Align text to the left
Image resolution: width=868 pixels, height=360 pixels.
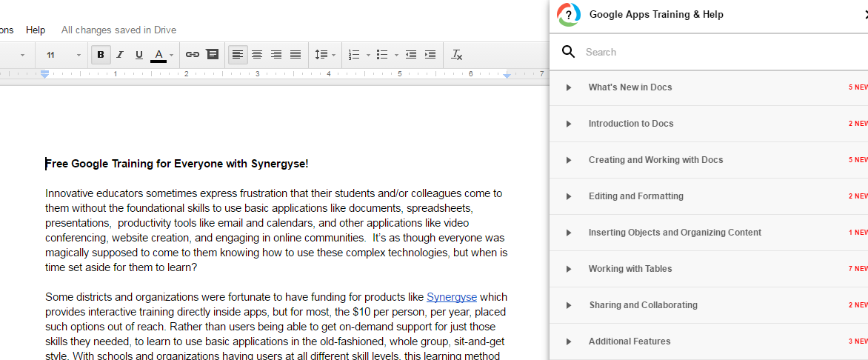pos(238,55)
